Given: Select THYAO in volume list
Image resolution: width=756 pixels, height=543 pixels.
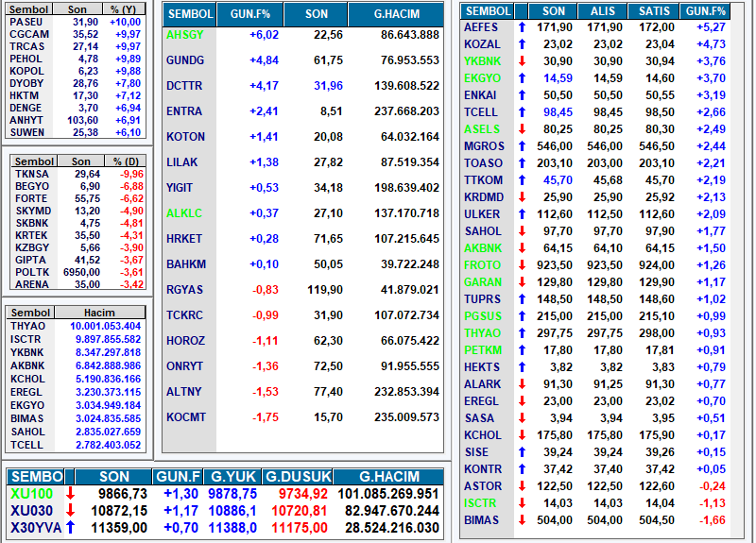Looking at the screenshot, I should (x=28, y=326).
